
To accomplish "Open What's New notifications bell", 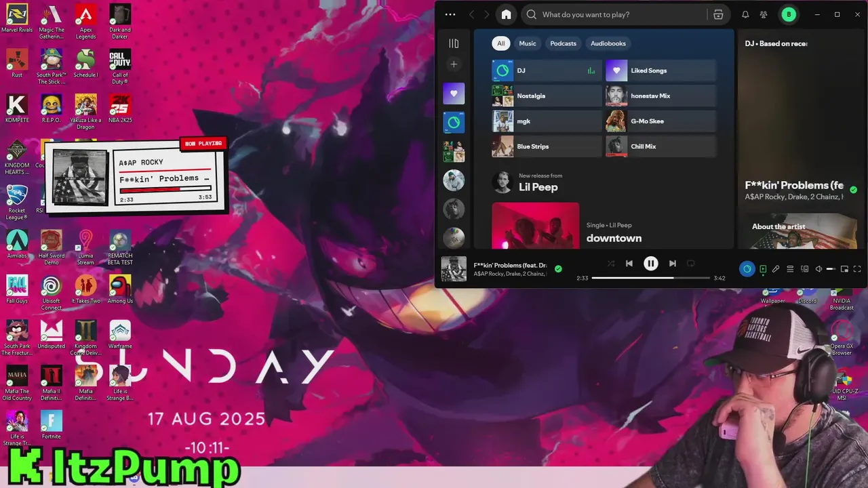I will [x=745, y=14].
